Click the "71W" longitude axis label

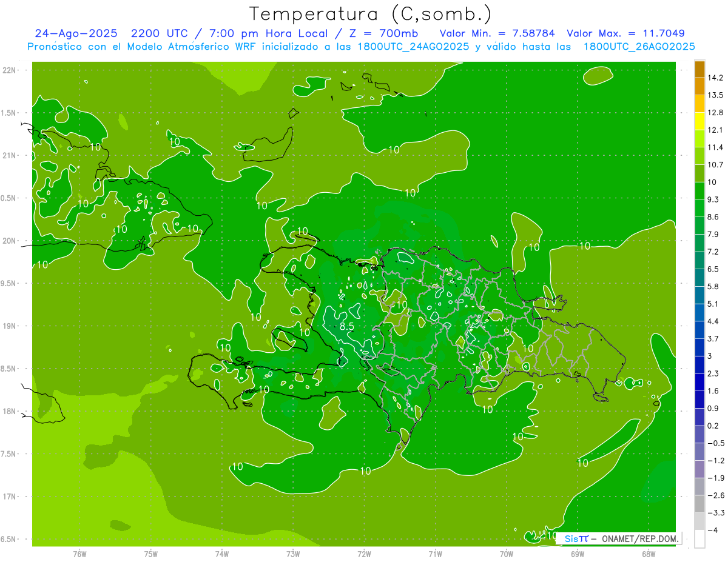pos(435,554)
